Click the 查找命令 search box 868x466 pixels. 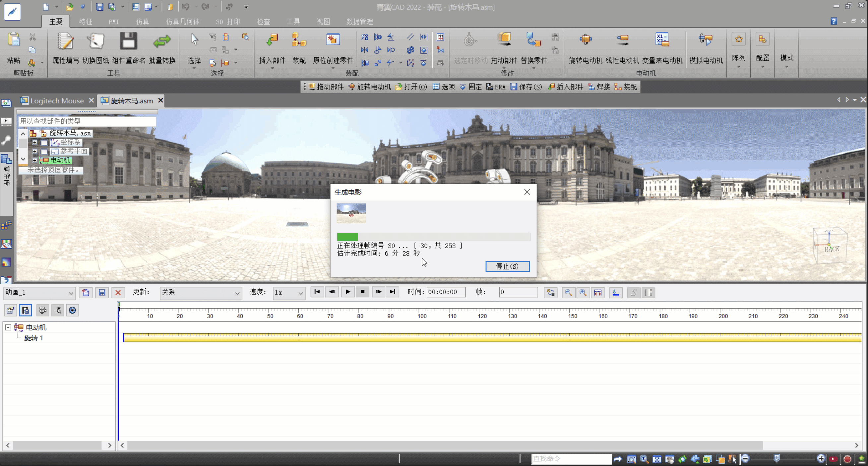click(x=571, y=459)
